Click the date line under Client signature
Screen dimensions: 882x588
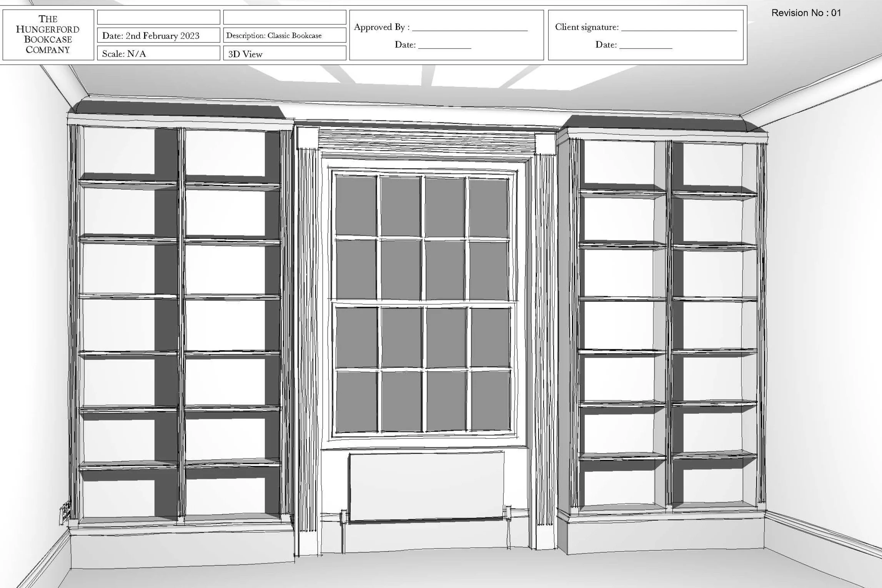[646, 47]
